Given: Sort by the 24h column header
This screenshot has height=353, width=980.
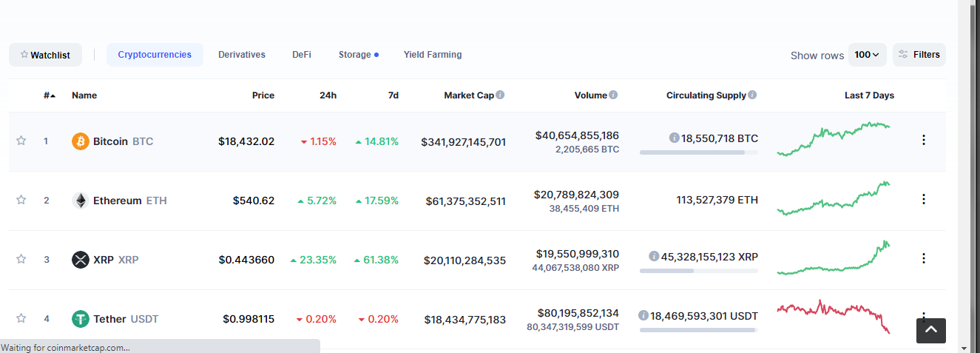Looking at the screenshot, I should click(x=328, y=95).
